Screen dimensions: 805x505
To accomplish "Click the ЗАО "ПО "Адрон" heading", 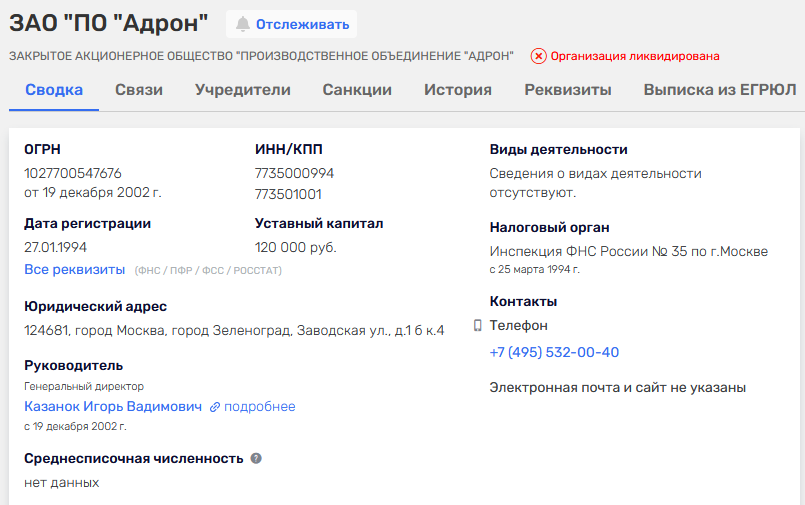I will [109, 23].
